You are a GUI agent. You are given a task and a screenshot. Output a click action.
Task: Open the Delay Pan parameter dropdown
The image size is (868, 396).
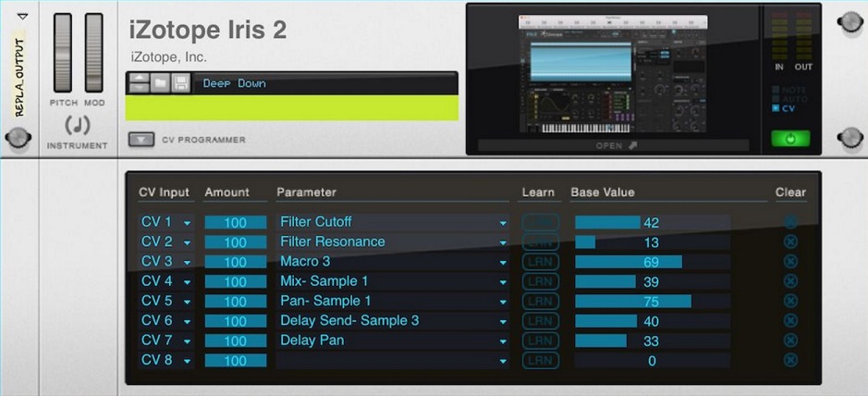pos(393,340)
